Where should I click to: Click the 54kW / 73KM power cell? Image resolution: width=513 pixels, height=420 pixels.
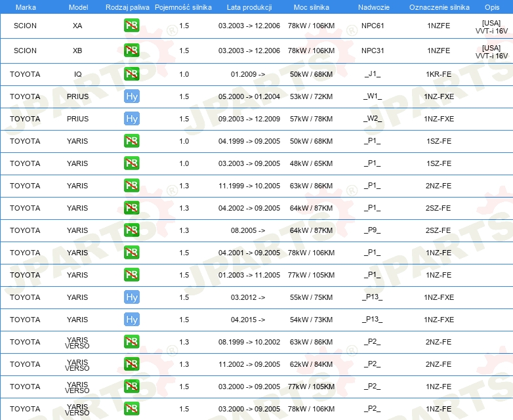coord(311,319)
